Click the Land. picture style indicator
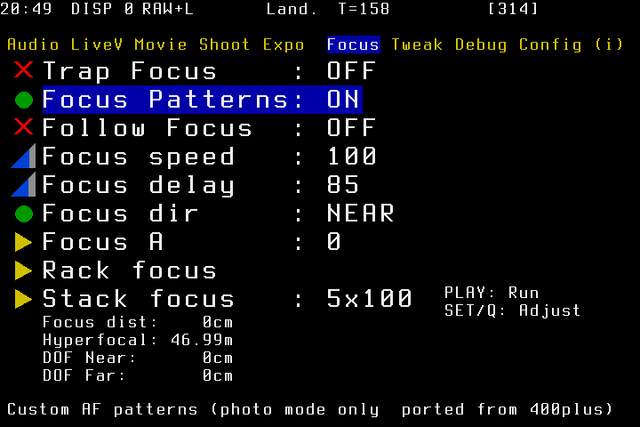 (291, 9)
